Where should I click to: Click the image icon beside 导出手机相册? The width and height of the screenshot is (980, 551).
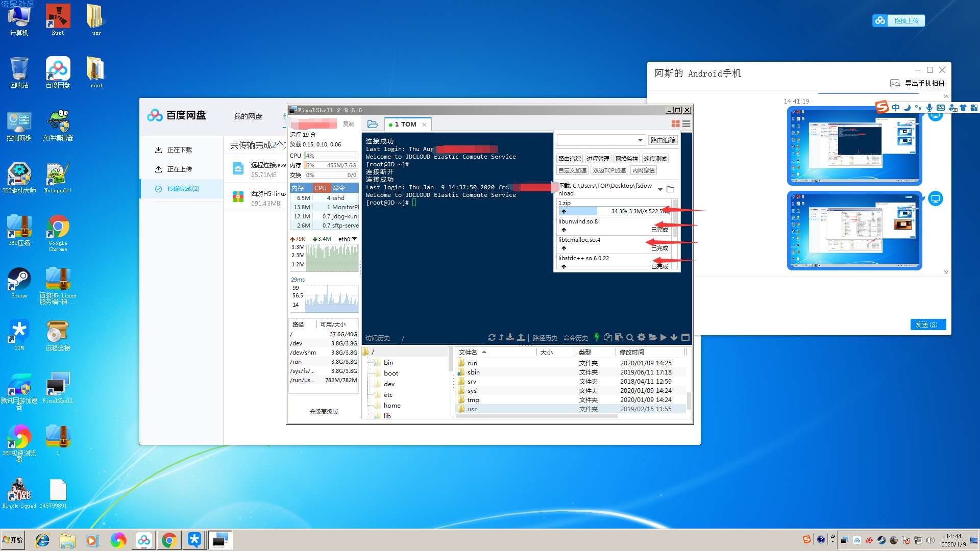point(895,83)
